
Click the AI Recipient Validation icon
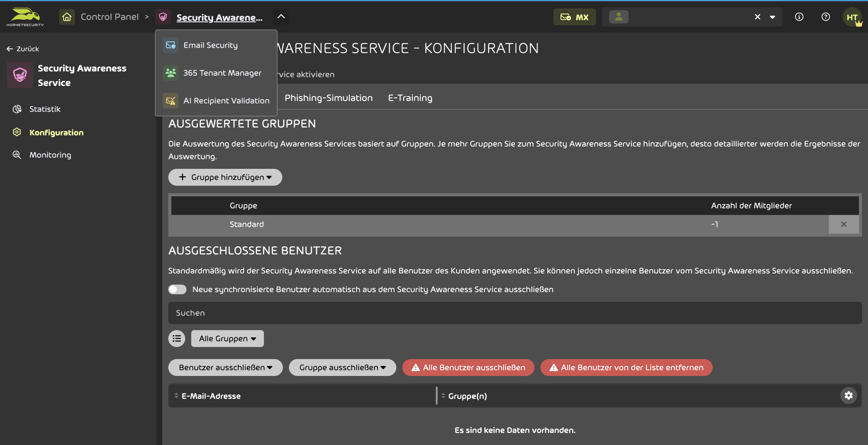point(170,100)
